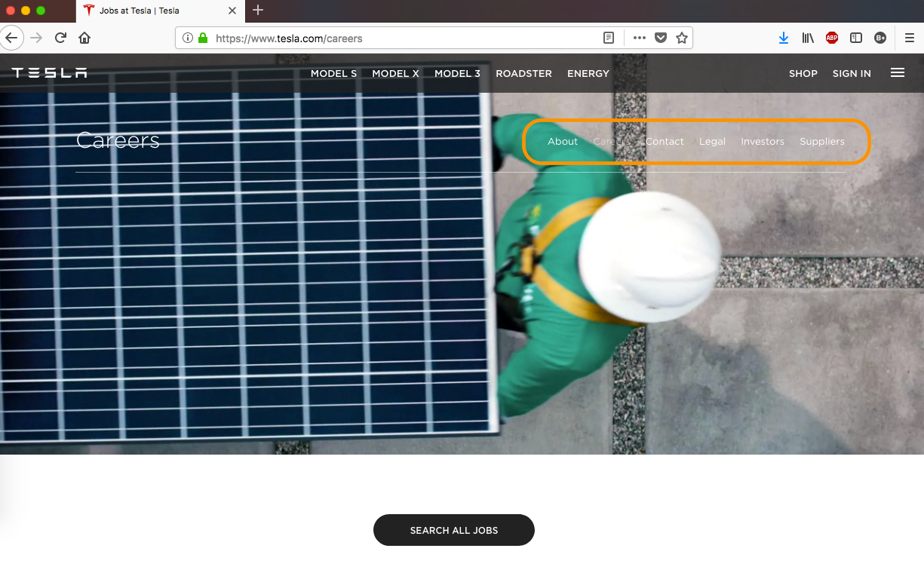Click the Forward arrow button
Screen dimensions: 924x579
35,38
